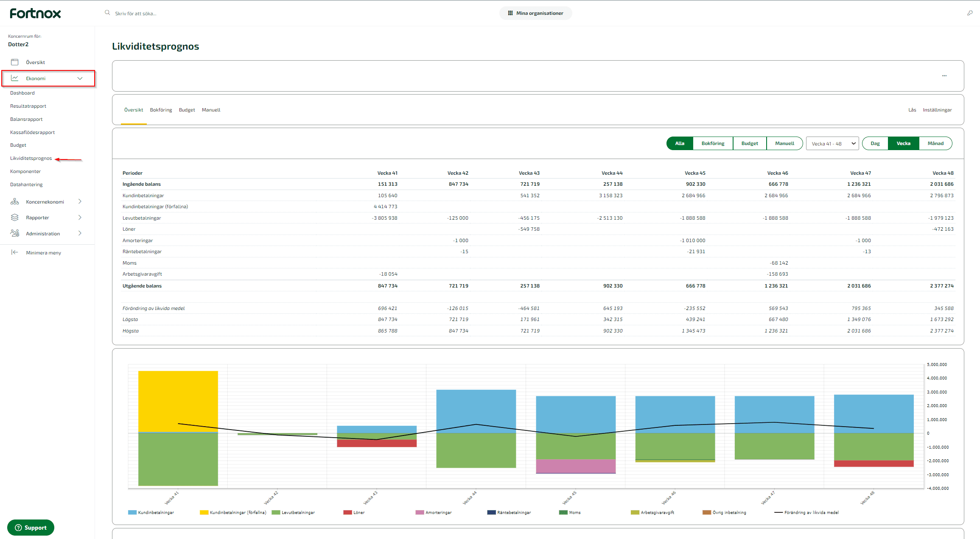The image size is (980, 539).
Task: Click the Fortnox logo
Action: (x=35, y=14)
